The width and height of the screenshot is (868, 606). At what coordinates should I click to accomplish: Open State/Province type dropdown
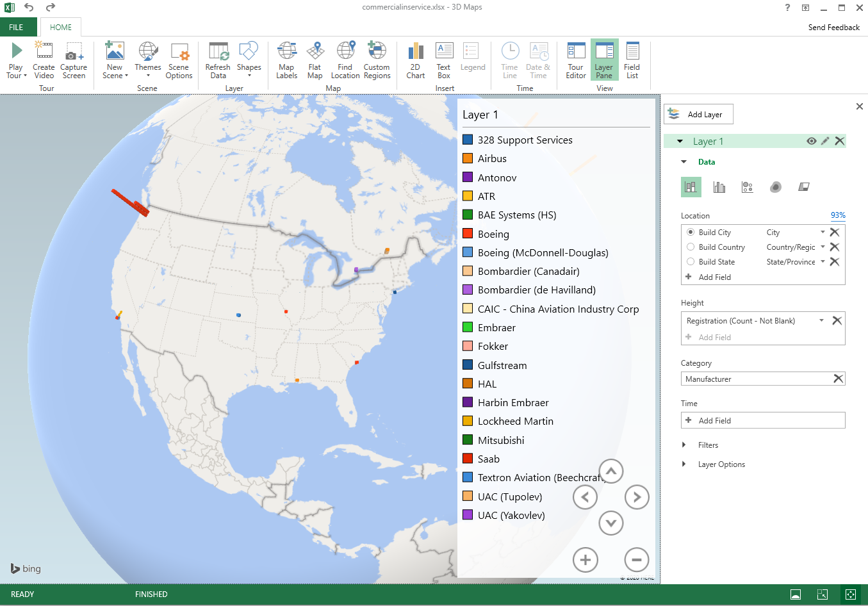pyautogui.click(x=823, y=261)
